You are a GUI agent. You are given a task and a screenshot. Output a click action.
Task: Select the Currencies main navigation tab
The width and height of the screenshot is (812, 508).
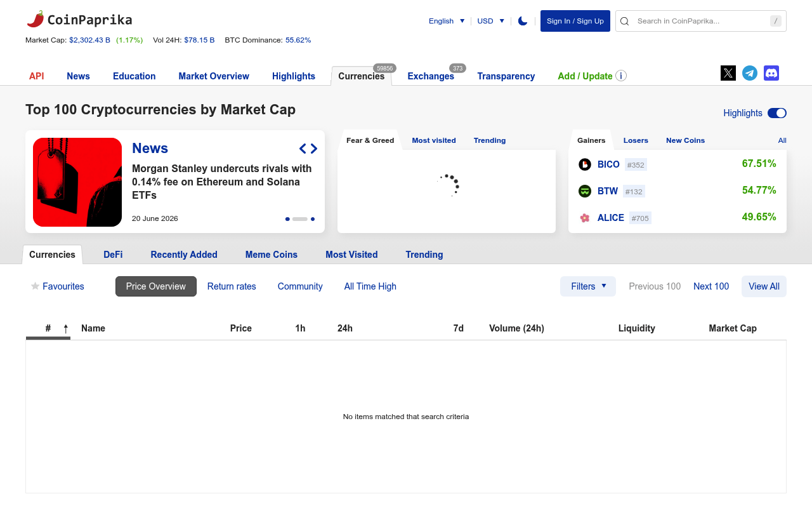coord(362,76)
